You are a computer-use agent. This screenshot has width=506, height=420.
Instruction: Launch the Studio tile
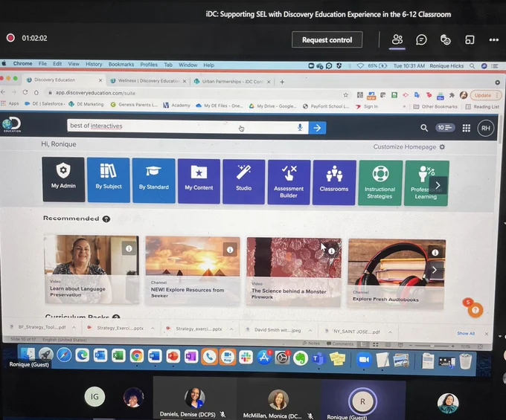pyautogui.click(x=243, y=182)
